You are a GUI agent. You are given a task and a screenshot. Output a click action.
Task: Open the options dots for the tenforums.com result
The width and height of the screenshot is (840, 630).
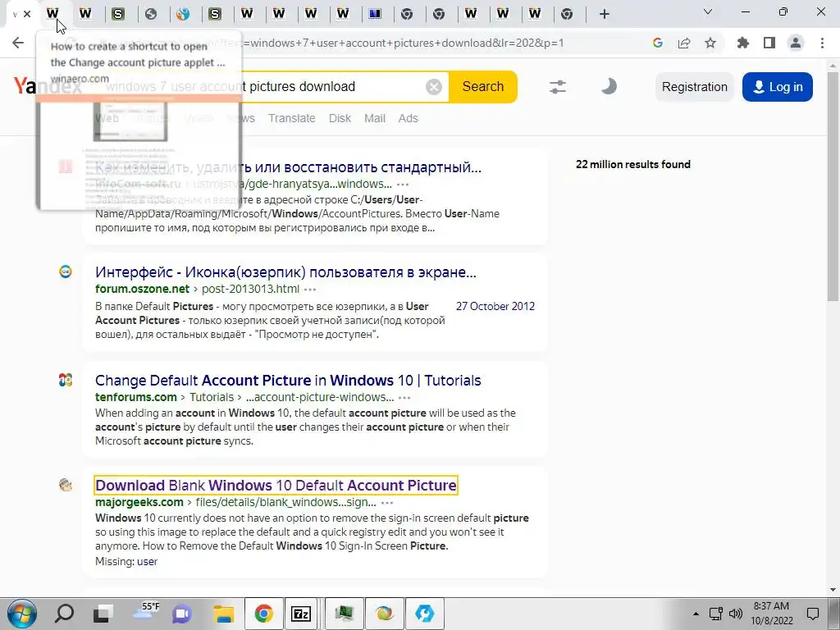404,398
